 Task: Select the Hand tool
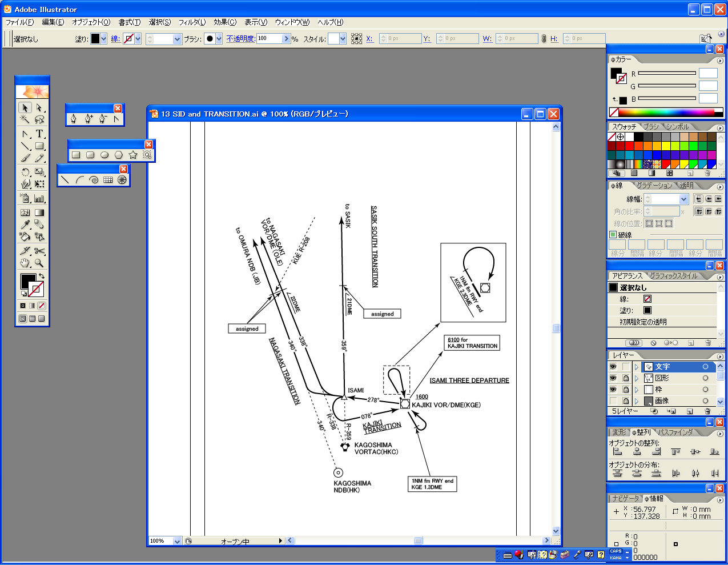click(25, 263)
